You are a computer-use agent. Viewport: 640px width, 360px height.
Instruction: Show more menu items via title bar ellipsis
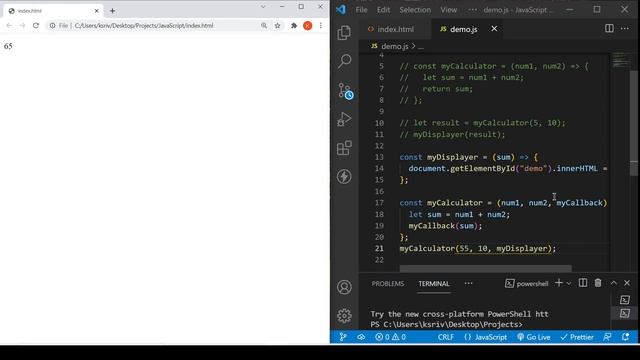(x=472, y=10)
